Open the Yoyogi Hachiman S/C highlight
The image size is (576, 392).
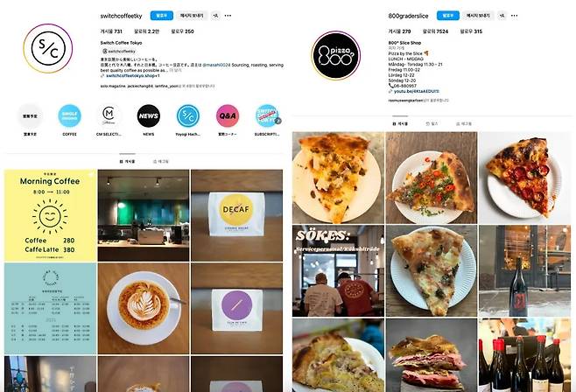coord(188,116)
